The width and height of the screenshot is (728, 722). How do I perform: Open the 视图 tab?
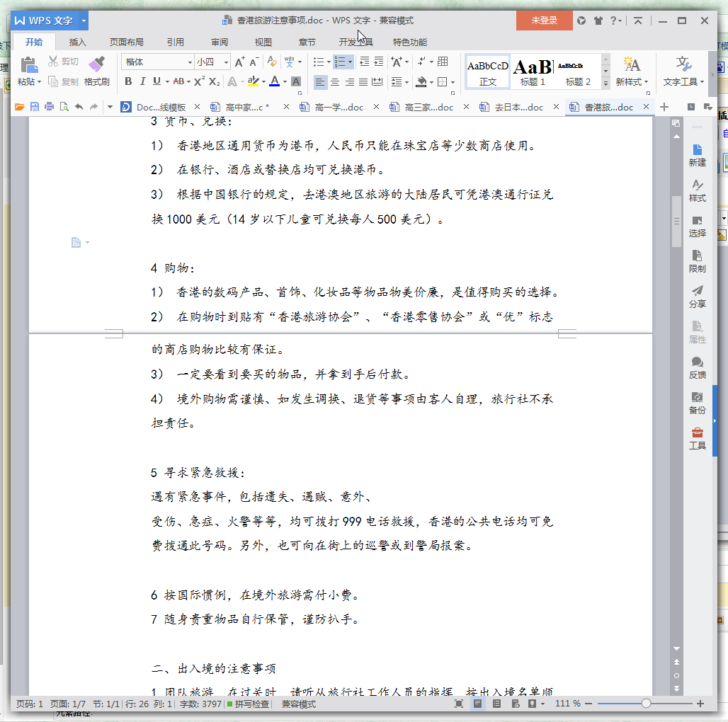263,42
